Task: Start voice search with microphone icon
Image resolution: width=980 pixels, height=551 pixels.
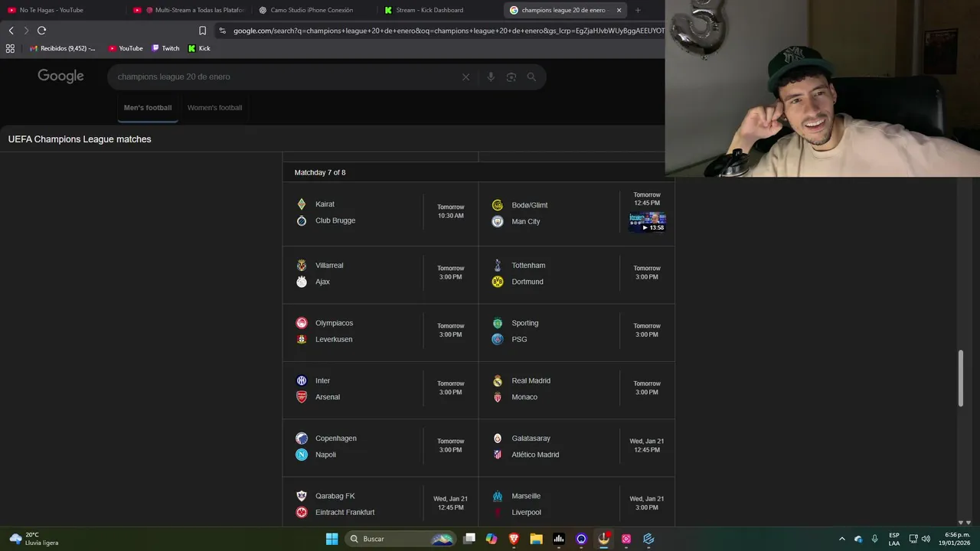Action: (491, 77)
